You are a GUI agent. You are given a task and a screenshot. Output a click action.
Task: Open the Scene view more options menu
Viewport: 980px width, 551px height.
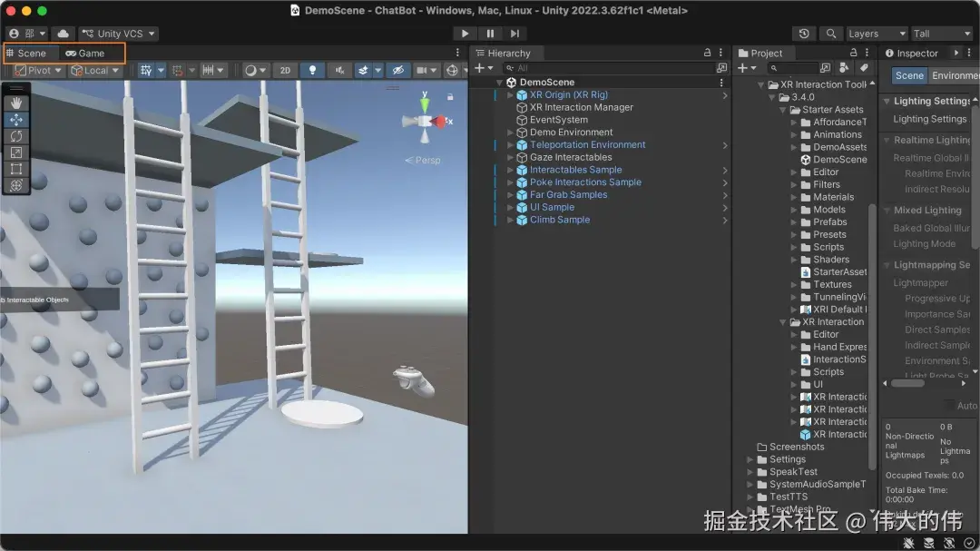tap(457, 54)
